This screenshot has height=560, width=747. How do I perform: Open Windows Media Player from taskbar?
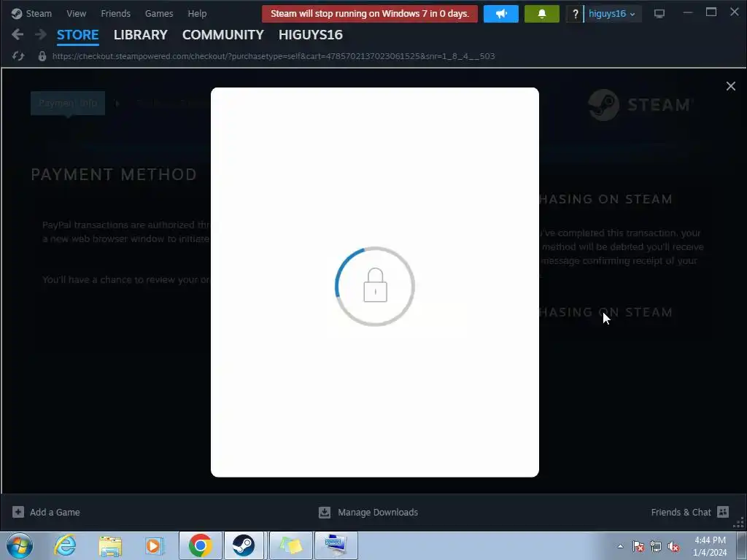click(x=155, y=545)
